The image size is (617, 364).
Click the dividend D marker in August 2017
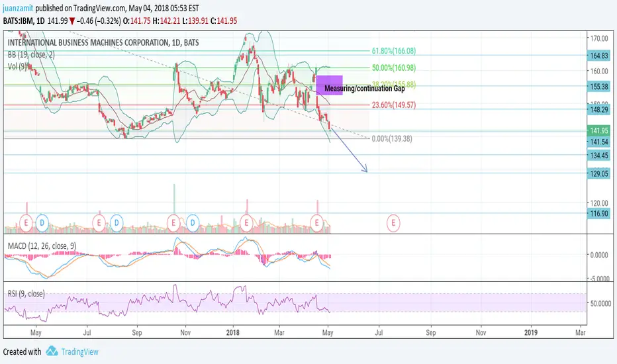coord(117,223)
